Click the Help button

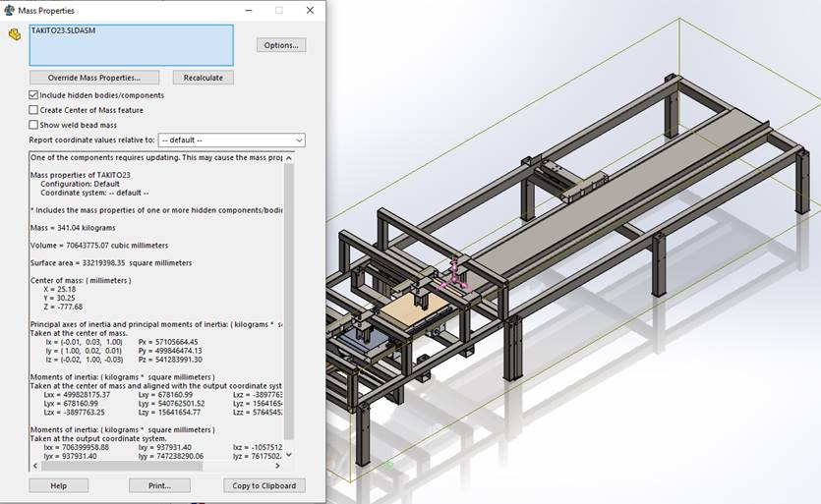coord(58,485)
